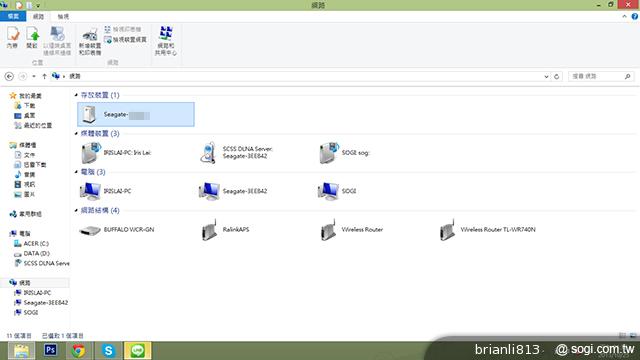The height and width of the screenshot is (360, 640).
Task: Click the search magnifier icon
Action: [x=627, y=76]
